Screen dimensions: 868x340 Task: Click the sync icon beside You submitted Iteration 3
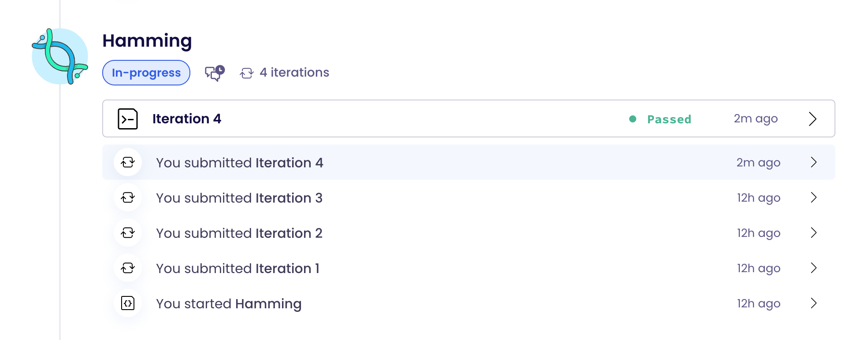(127, 197)
